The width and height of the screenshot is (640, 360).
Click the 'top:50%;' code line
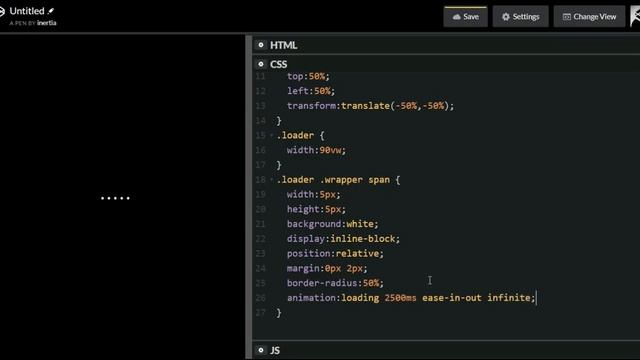point(308,76)
